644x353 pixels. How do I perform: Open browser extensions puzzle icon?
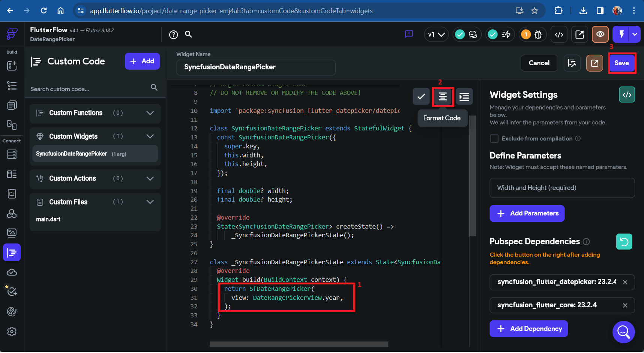coord(558,10)
